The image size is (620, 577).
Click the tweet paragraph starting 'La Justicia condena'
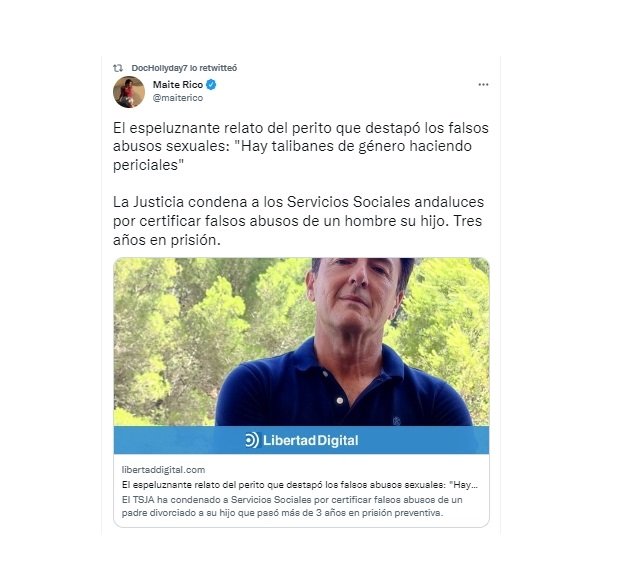click(299, 221)
